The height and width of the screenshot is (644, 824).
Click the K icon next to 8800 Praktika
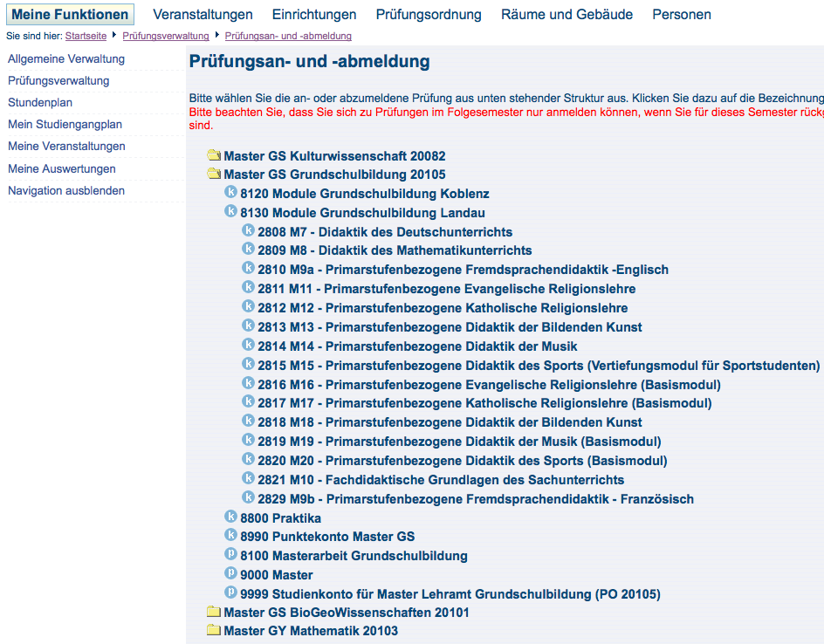click(230, 516)
